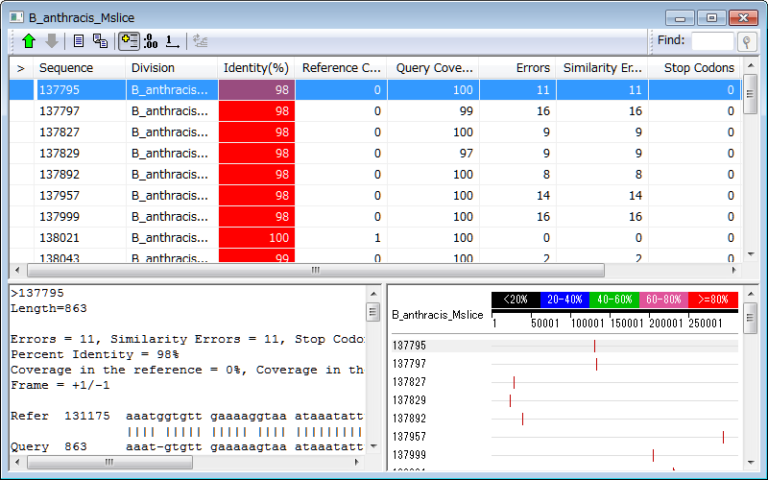This screenshot has width=768, height=480.
Task: Sort by Identity(%) column header
Action: click(x=256, y=68)
